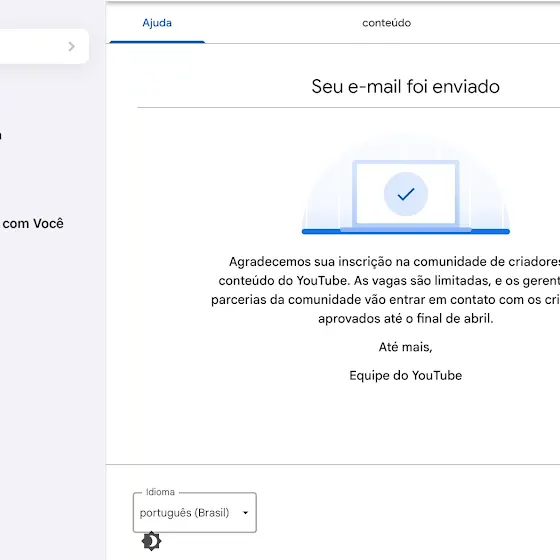The width and height of the screenshot is (560, 560).
Task: Click the blue underline below Ajuda
Action: tap(157, 42)
